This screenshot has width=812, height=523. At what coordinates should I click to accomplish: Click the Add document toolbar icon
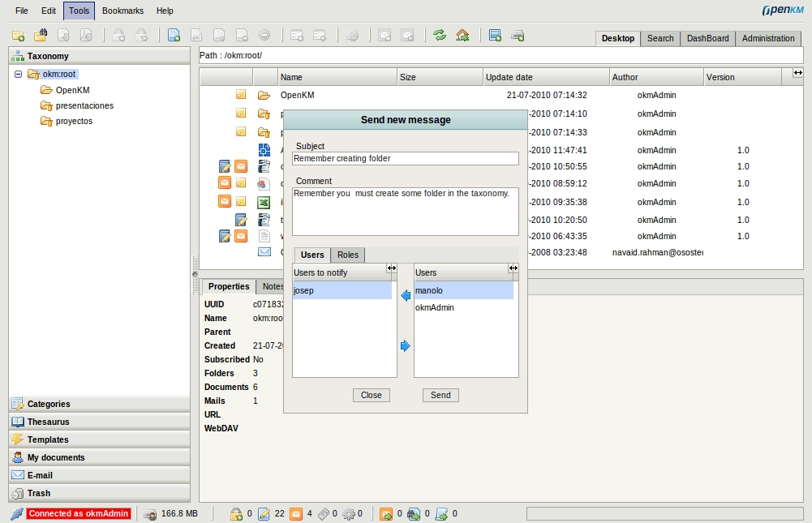(174, 35)
